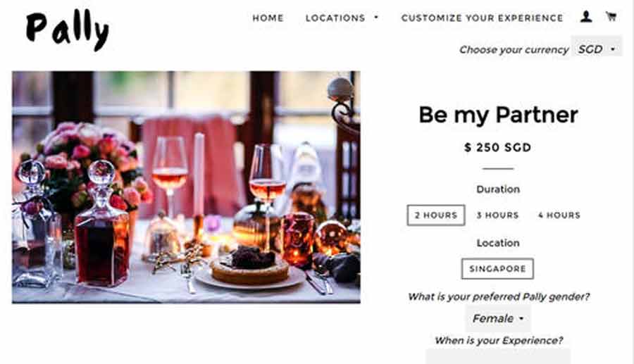634x364 pixels.
Task: Pick the 4 HOURS duration option
Action: 559,215
